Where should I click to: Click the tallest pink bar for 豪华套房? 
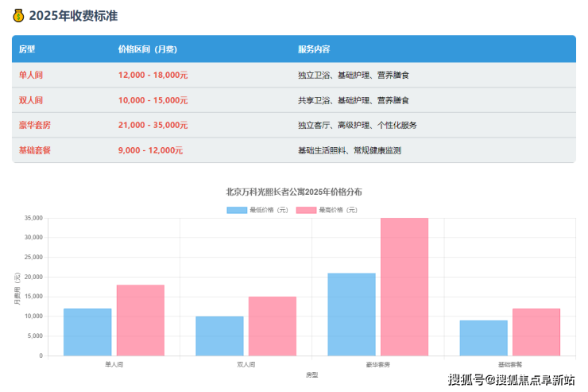(404, 286)
